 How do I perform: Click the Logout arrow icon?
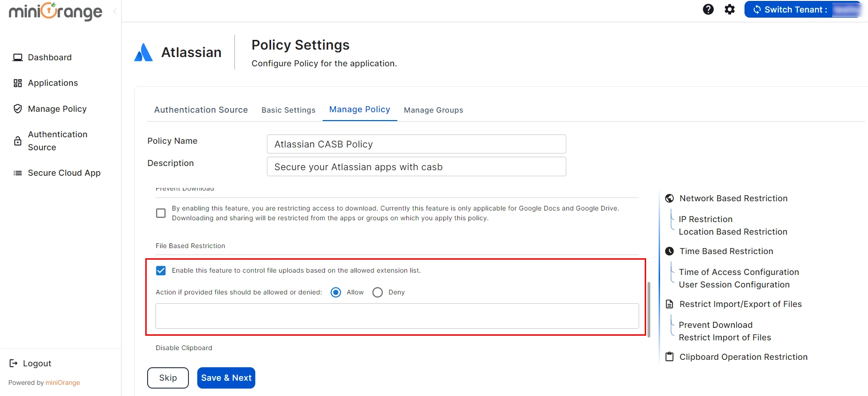(x=13, y=363)
